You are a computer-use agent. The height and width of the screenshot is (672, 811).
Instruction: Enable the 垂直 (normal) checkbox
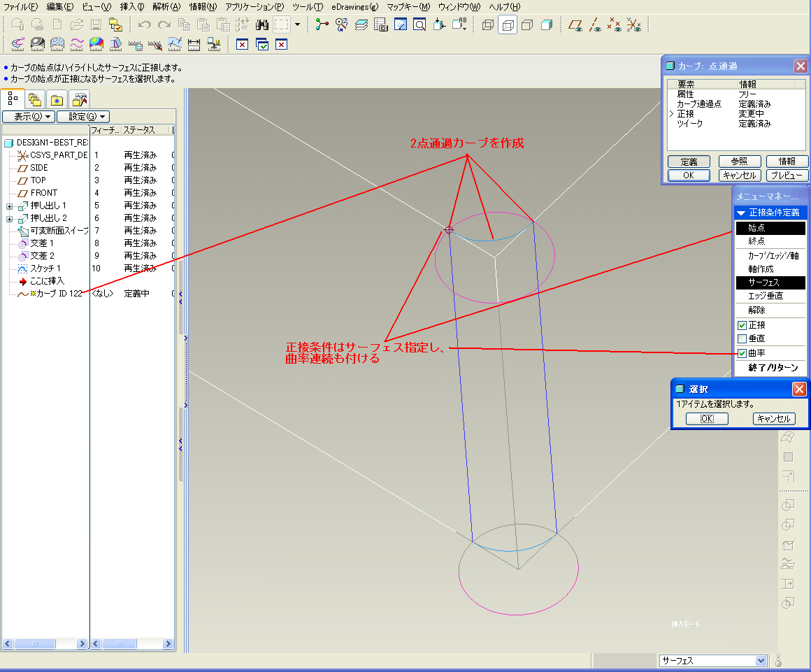(742, 339)
